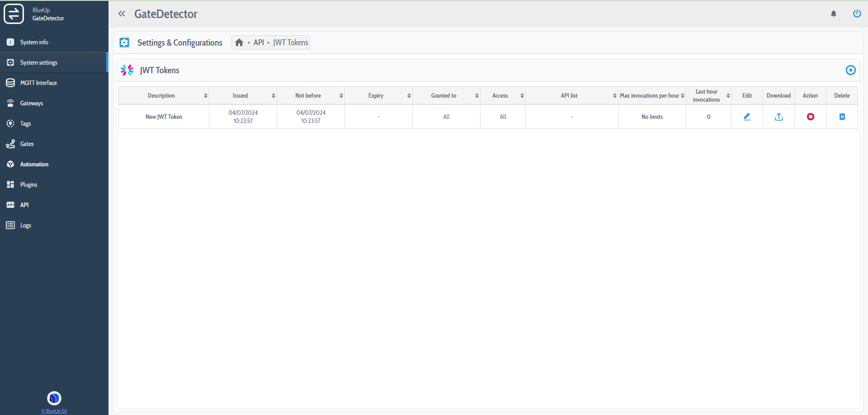This screenshot has width=868, height=415.
Task: Download the New JWT Token
Action: 778,117
